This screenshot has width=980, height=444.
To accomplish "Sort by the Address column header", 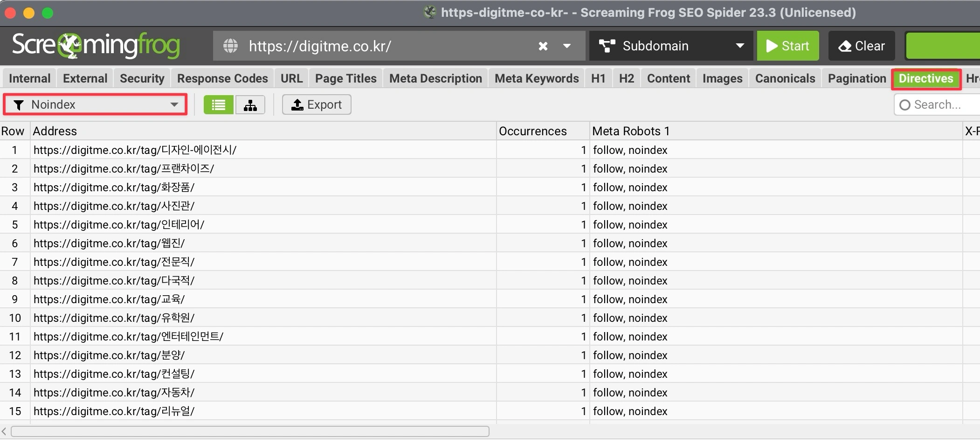I will point(263,131).
